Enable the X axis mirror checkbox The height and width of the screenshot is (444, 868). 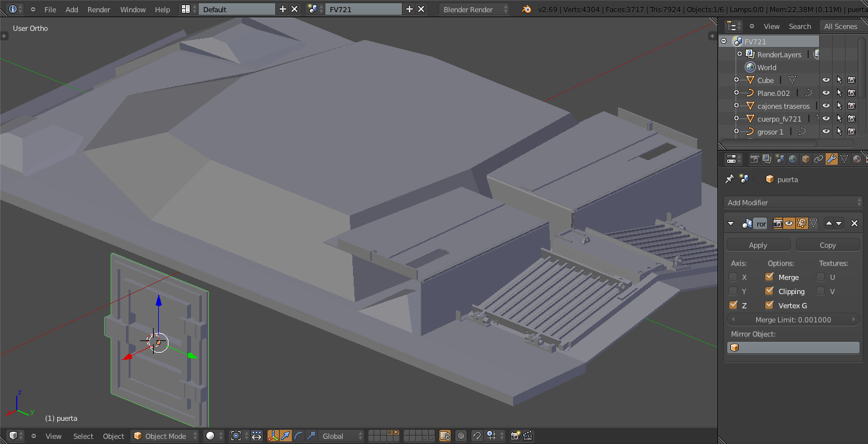(x=733, y=277)
